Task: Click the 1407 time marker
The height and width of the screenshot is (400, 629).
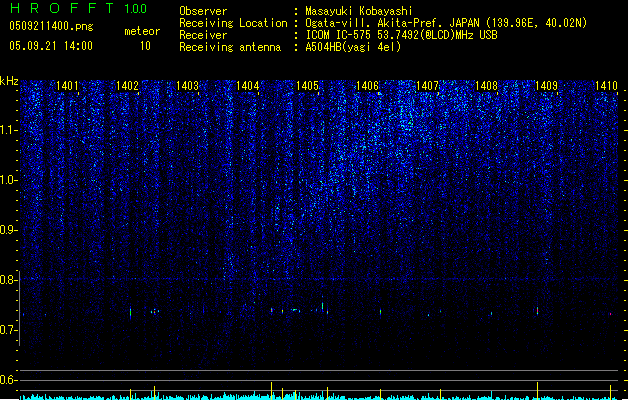Action: (x=428, y=85)
